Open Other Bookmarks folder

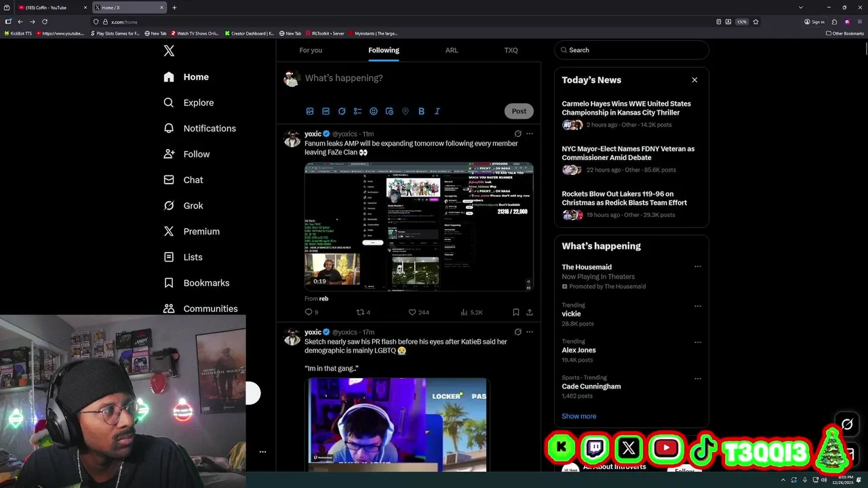pyautogui.click(x=845, y=33)
